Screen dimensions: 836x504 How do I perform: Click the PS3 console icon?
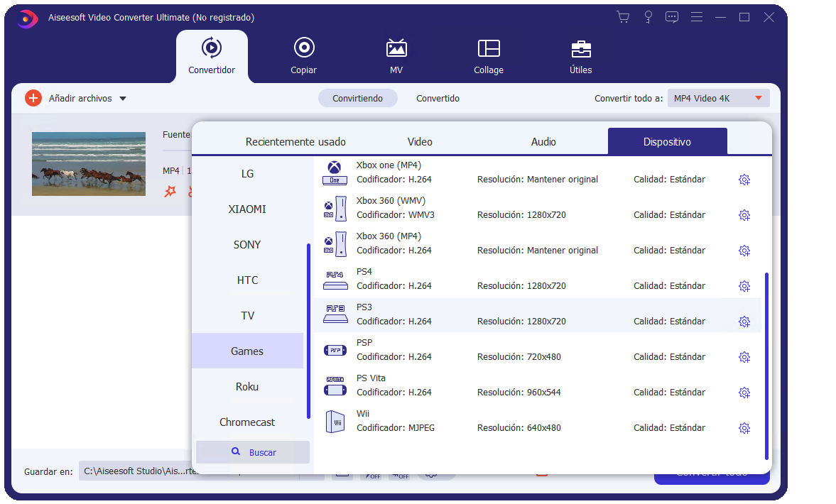335,315
